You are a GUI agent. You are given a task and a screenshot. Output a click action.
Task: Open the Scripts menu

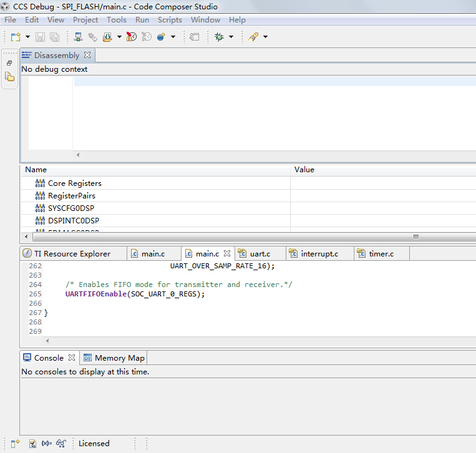point(170,20)
